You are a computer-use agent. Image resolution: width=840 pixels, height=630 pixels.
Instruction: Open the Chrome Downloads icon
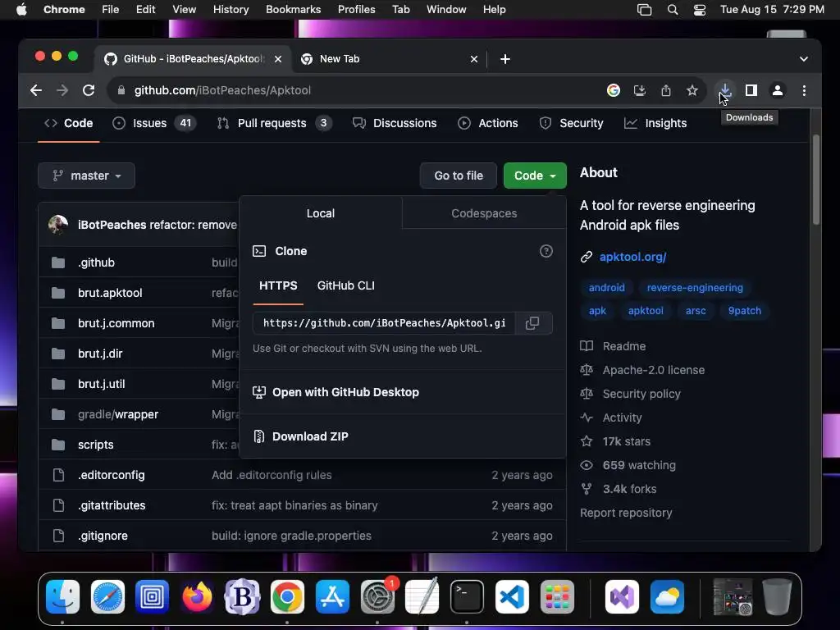click(x=724, y=90)
